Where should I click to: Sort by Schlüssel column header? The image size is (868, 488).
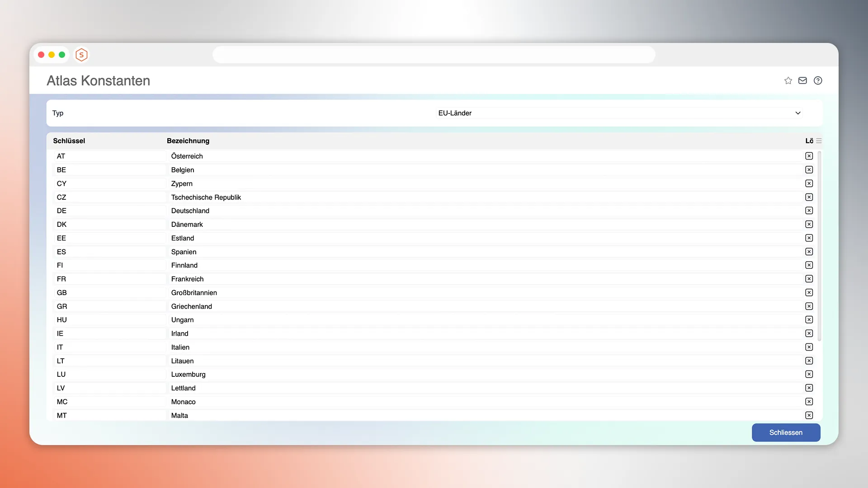click(69, 141)
